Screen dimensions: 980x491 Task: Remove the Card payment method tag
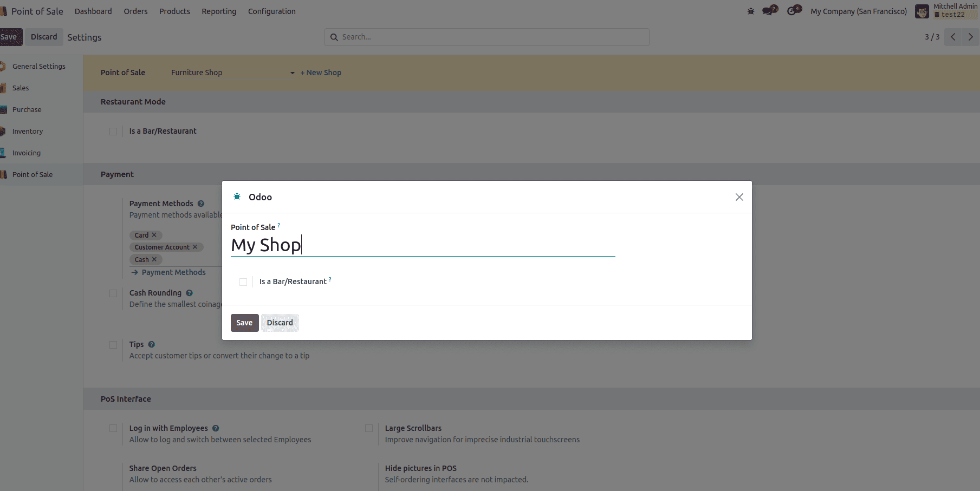click(x=154, y=235)
